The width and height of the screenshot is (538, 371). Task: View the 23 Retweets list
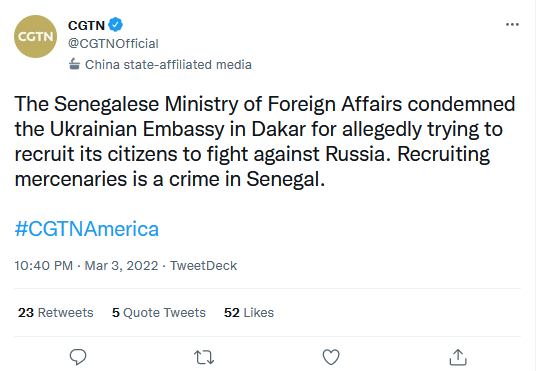[56, 313]
